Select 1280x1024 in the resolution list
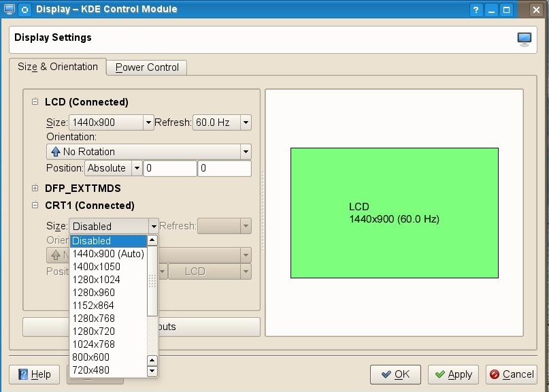Screen dimensions: 549x392 pyautogui.click(x=96, y=280)
